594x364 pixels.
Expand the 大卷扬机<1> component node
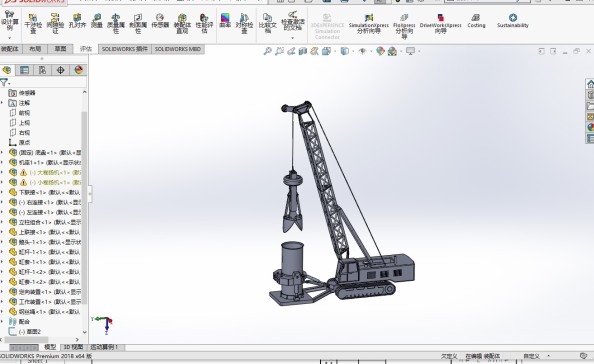(2, 172)
